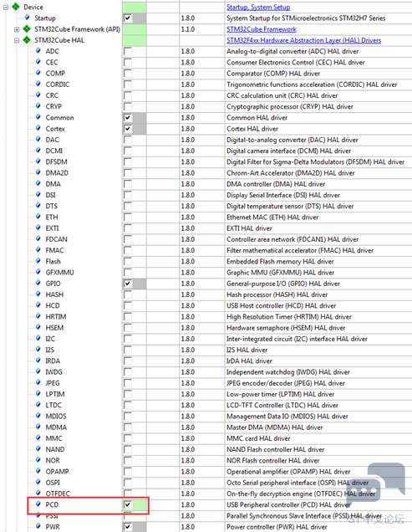Click the green diamond icon of STM32Cube HAL

[27, 40]
